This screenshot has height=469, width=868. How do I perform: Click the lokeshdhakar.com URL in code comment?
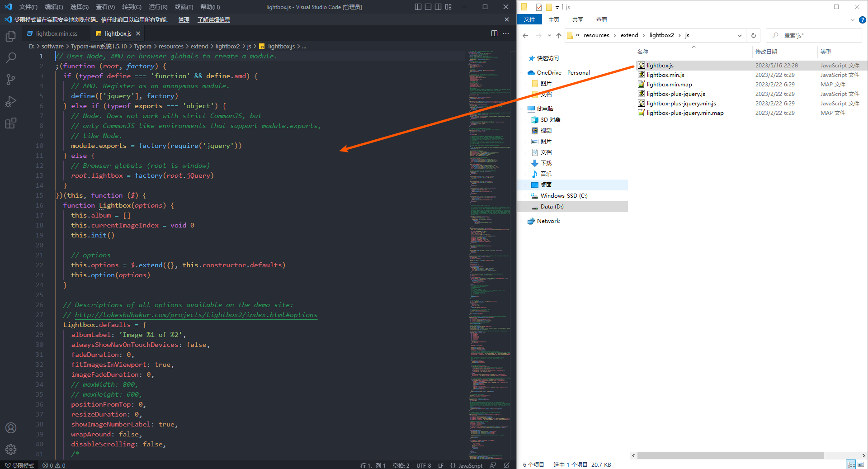coord(196,315)
